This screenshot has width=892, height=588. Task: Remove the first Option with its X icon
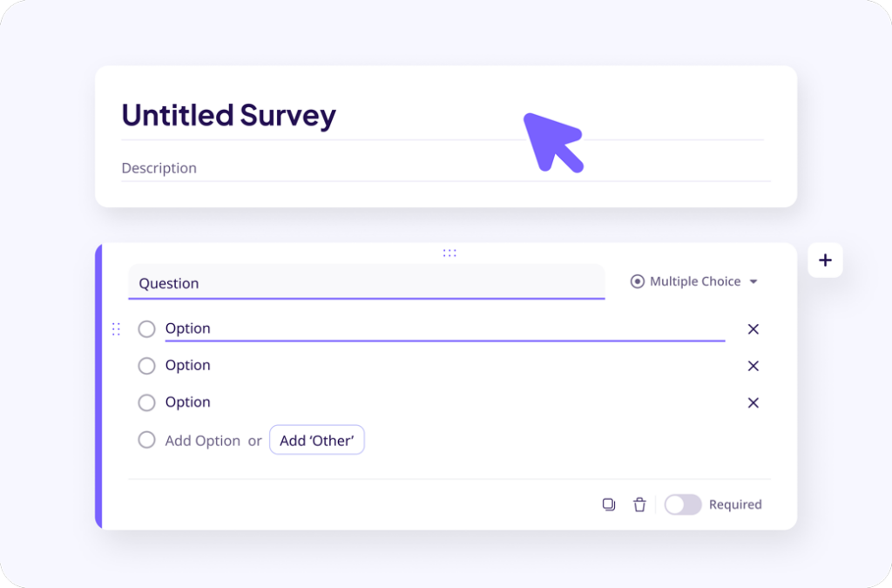click(x=753, y=329)
